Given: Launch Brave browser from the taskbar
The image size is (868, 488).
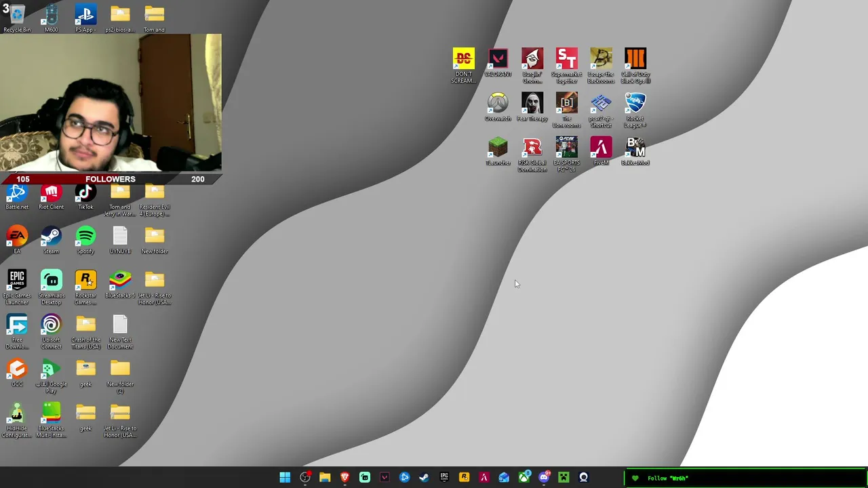Looking at the screenshot, I should tap(344, 477).
